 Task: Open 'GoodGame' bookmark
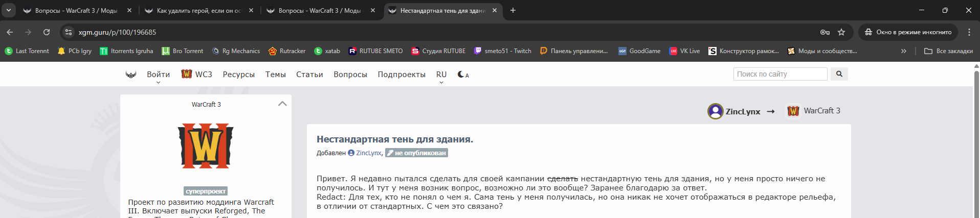pyautogui.click(x=639, y=51)
